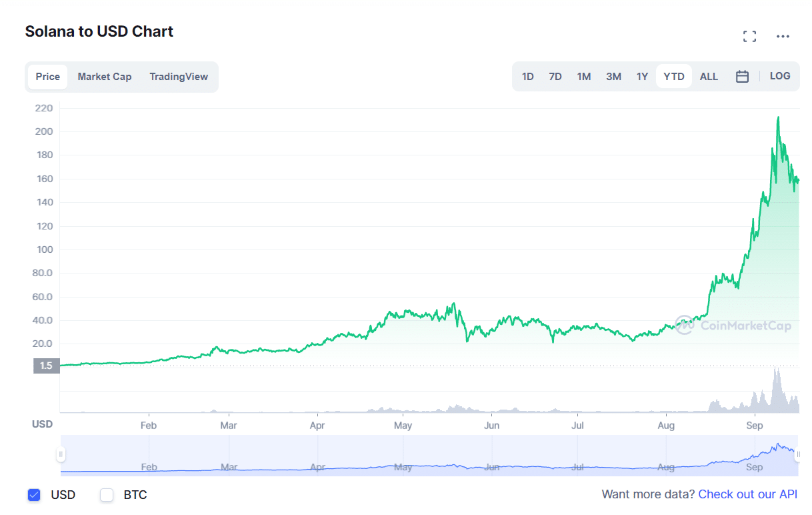Click the right range slider handle
This screenshot has width=812, height=515.
pos(798,455)
